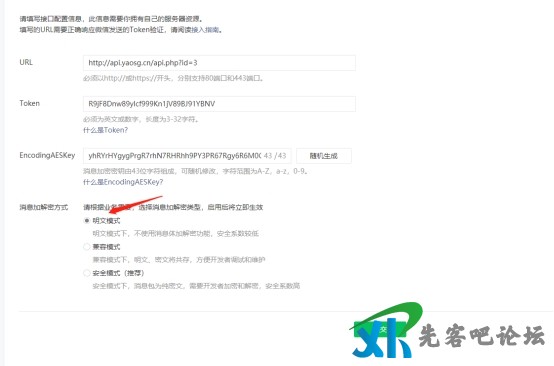Click into the Token input field

coord(219,104)
